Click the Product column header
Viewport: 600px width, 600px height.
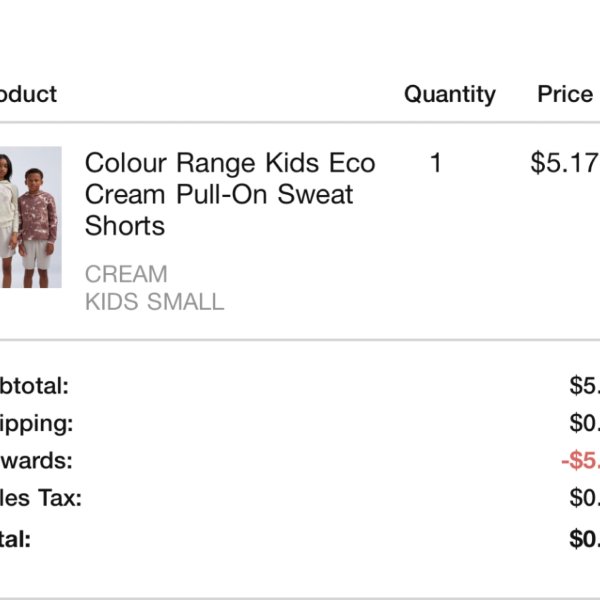[28, 94]
